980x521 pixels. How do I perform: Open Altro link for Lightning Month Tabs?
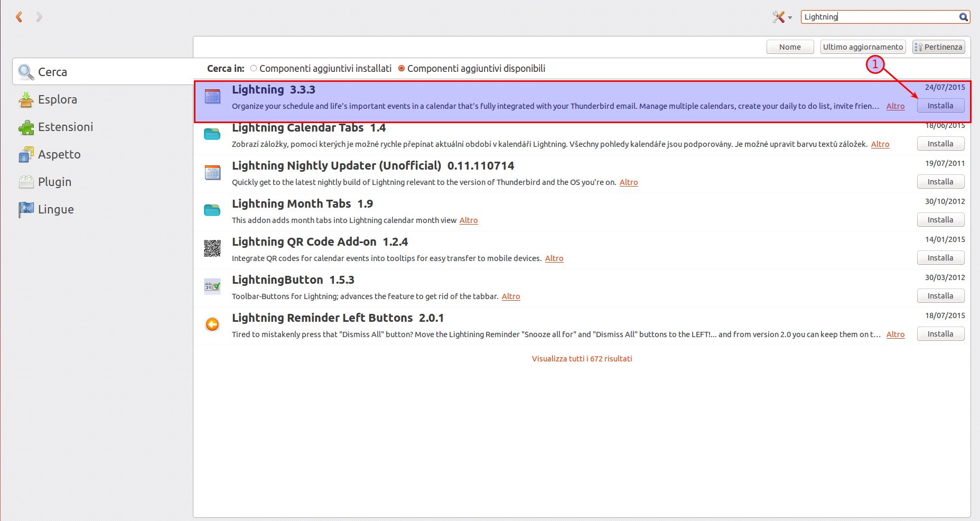tap(469, 220)
